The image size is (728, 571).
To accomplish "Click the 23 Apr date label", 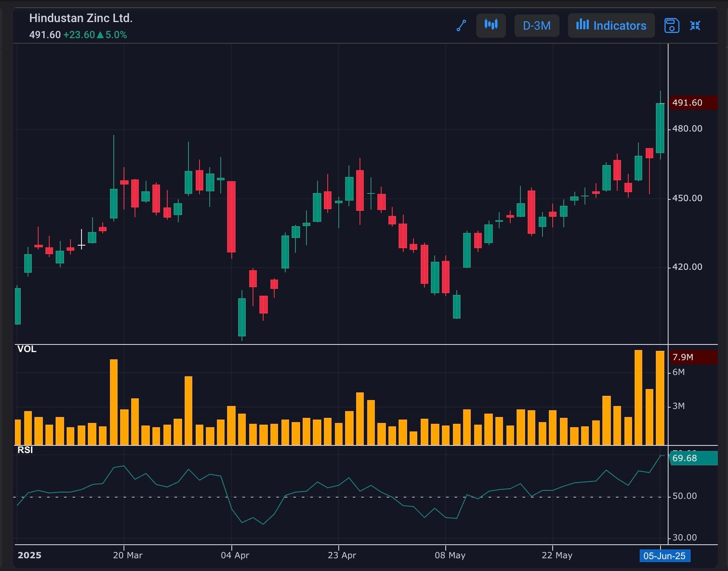I will click(342, 555).
